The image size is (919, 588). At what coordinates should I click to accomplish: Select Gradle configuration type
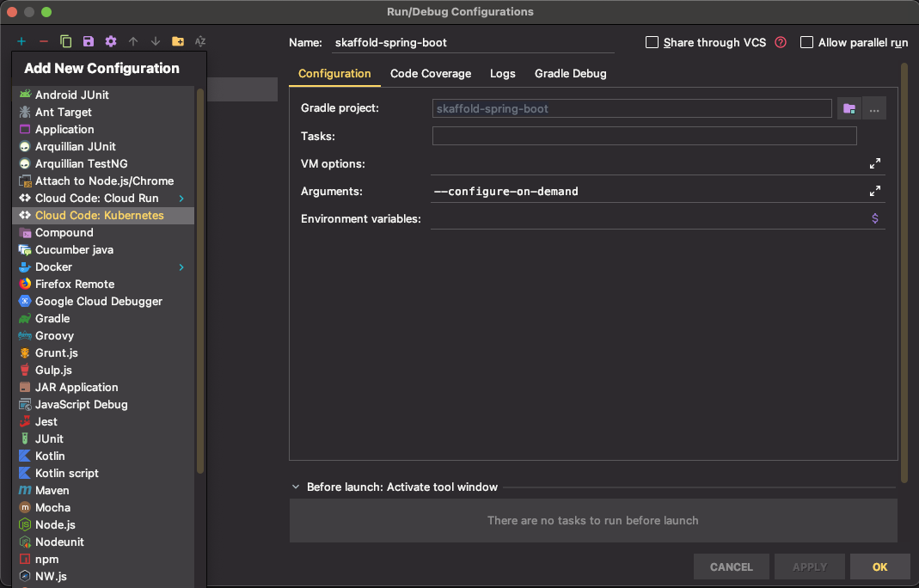coord(103,318)
